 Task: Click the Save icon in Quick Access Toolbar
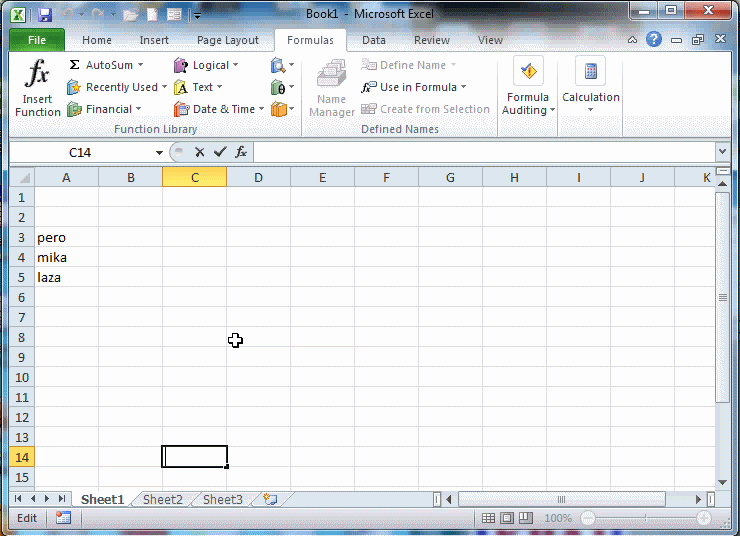tap(44, 15)
